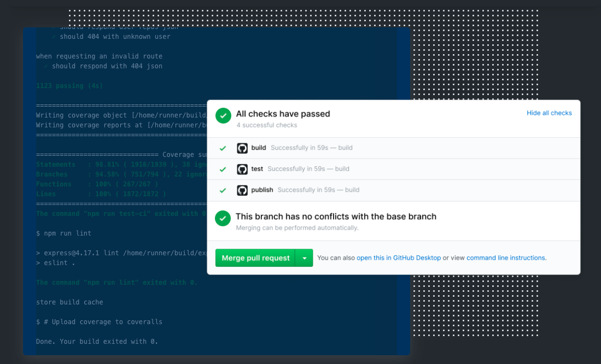Click the green circle beside the no conflicts message

point(223,219)
